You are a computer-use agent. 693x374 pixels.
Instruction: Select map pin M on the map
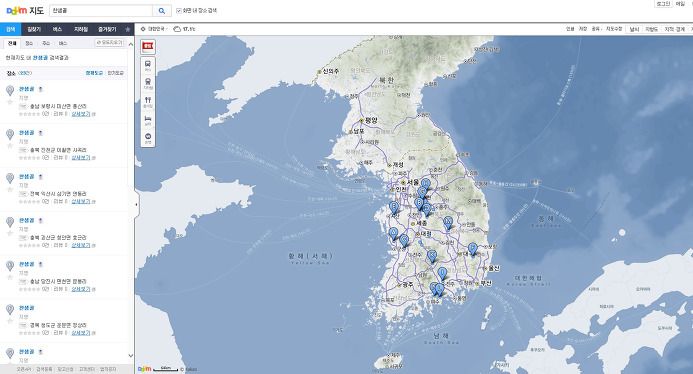click(448, 222)
